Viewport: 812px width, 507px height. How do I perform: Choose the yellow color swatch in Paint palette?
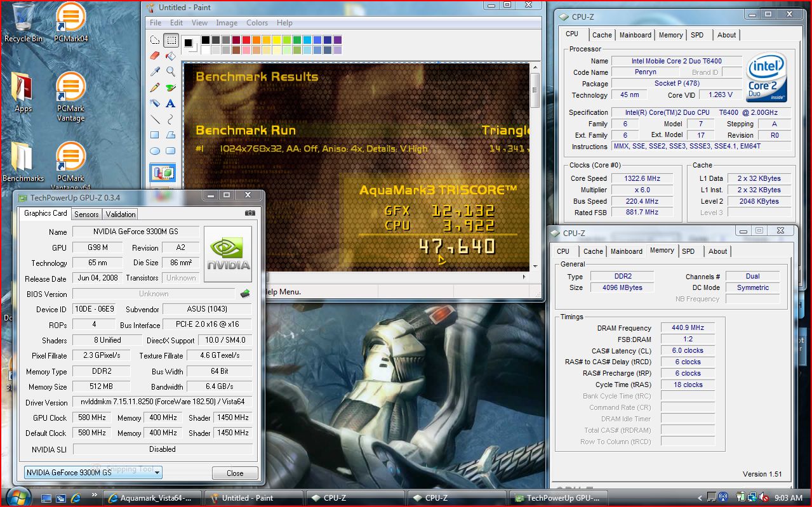click(276, 40)
